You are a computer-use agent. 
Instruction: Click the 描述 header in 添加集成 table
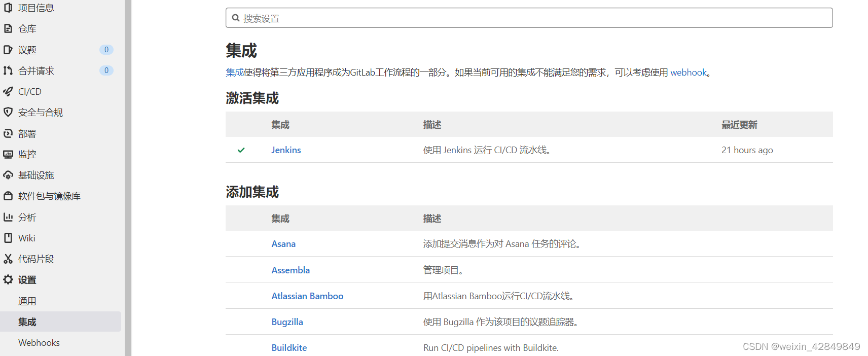pos(432,218)
